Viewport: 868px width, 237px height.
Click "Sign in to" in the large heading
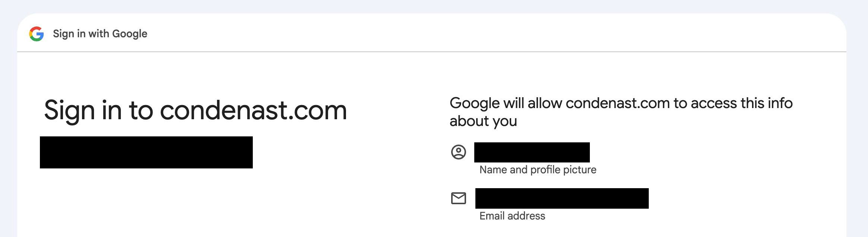click(x=98, y=110)
